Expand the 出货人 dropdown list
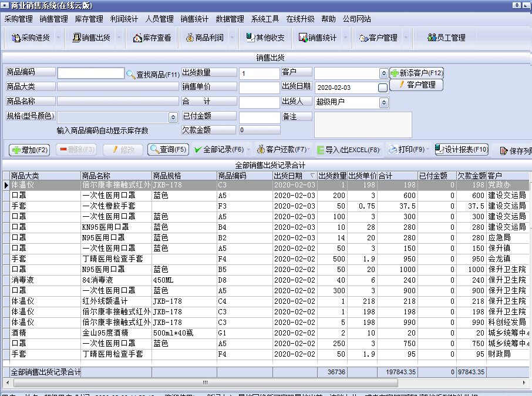Image resolution: width=532 pixels, height=396 pixels. click(x=383, y=102)
